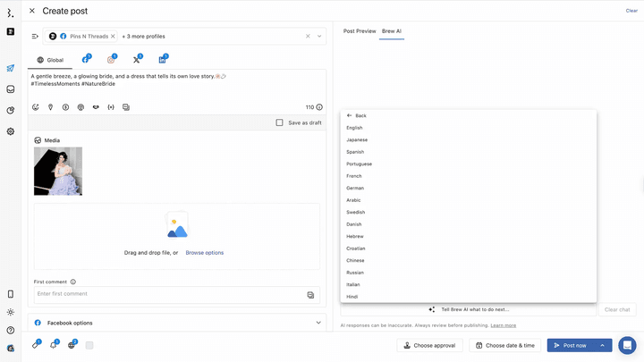Screen dimensions: 644x362
Task: Open the emoji picker in the post editor
Action: point(36,107)
